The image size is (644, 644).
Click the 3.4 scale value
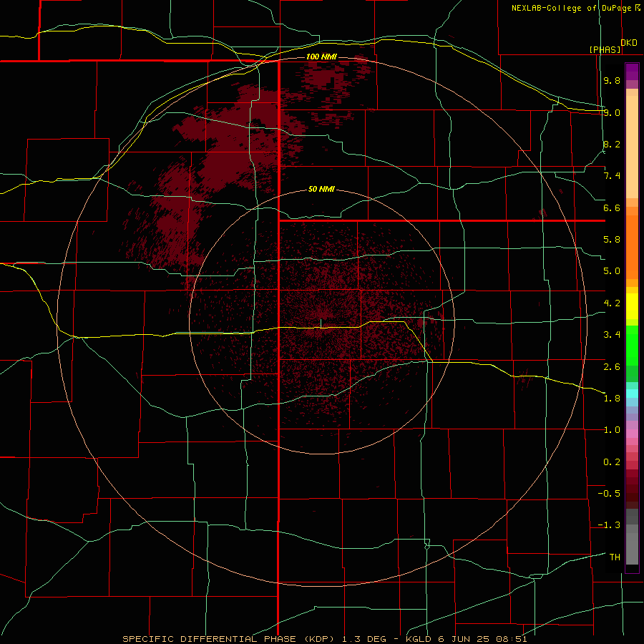tap(612, 335)
